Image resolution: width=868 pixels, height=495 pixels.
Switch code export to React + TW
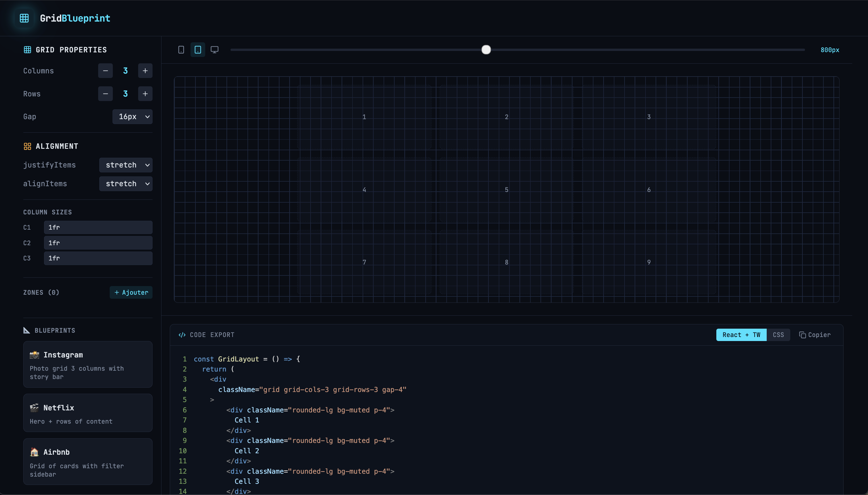[x=741, y=335]
